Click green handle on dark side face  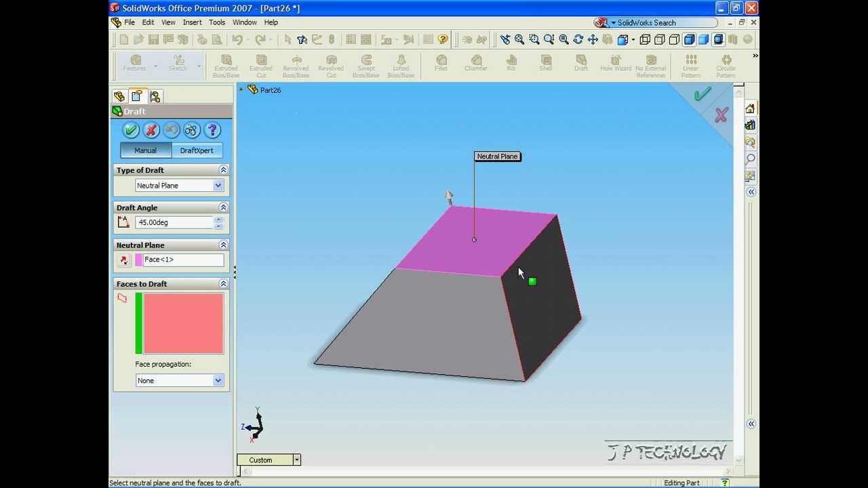point(532,281)
